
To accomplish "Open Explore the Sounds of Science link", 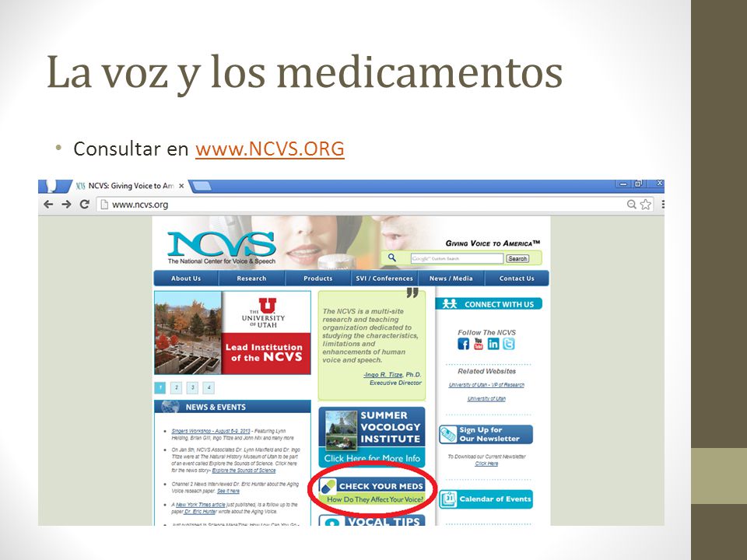I will click(x=244, y=471).
